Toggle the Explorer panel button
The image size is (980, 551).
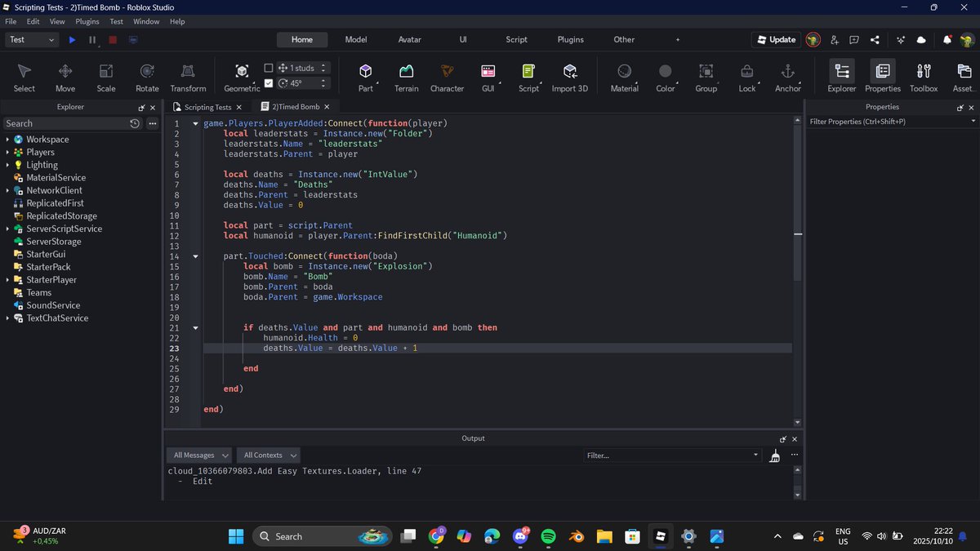(842, 78)
